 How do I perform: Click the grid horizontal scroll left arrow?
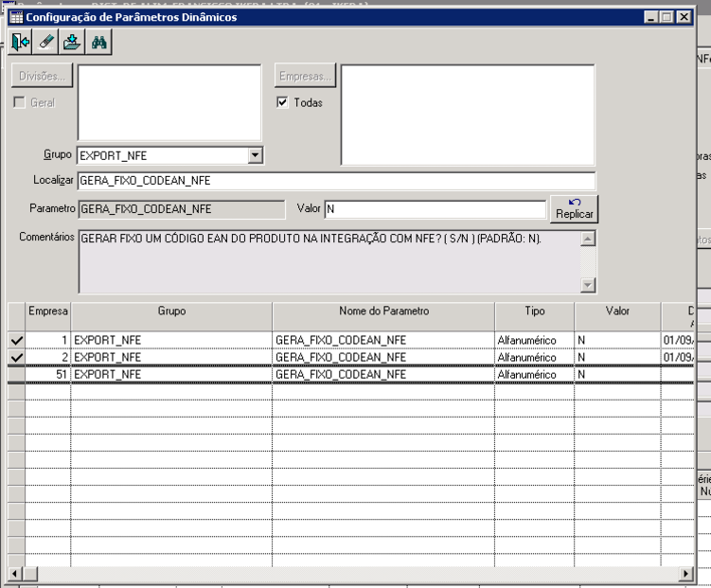pos(14,574)
